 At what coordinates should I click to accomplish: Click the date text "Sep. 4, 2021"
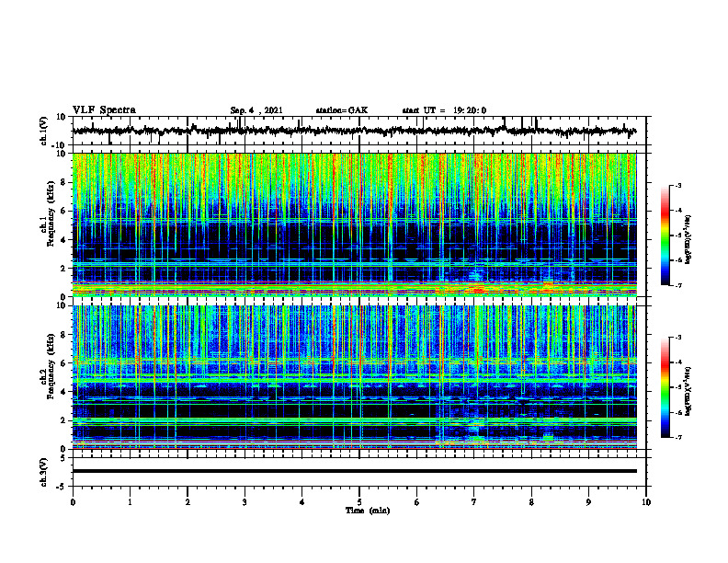(256, 110)
